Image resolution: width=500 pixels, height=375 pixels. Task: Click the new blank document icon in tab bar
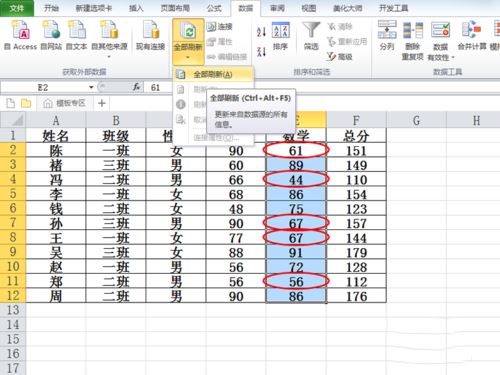pyautogui.click(x=11, y=103)
